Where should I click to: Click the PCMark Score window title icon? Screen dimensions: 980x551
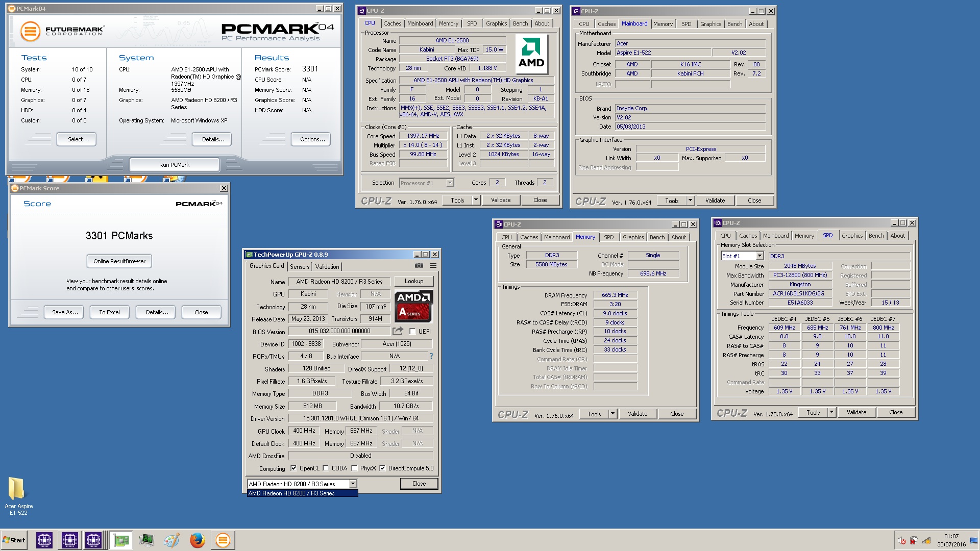coord(15,188)
